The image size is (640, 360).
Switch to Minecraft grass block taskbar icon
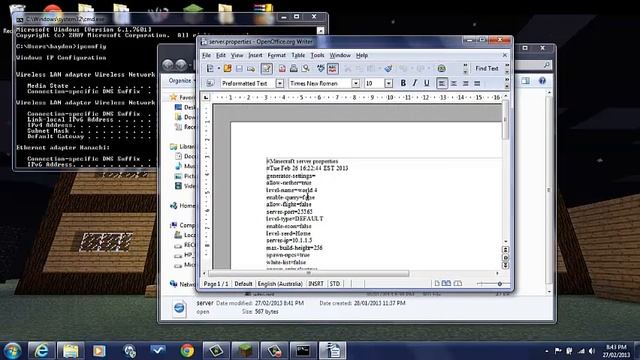tap(245, 351)
